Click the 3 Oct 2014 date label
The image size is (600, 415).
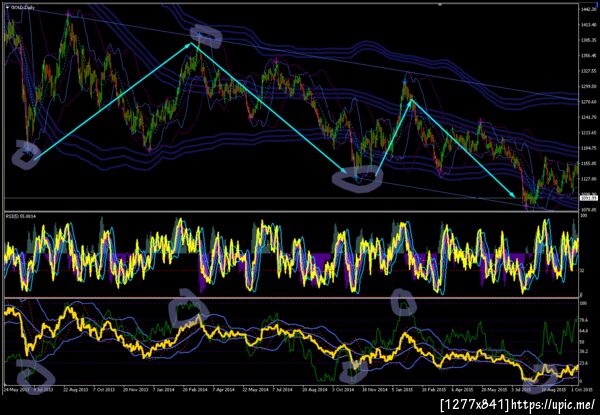coord(343,389)
